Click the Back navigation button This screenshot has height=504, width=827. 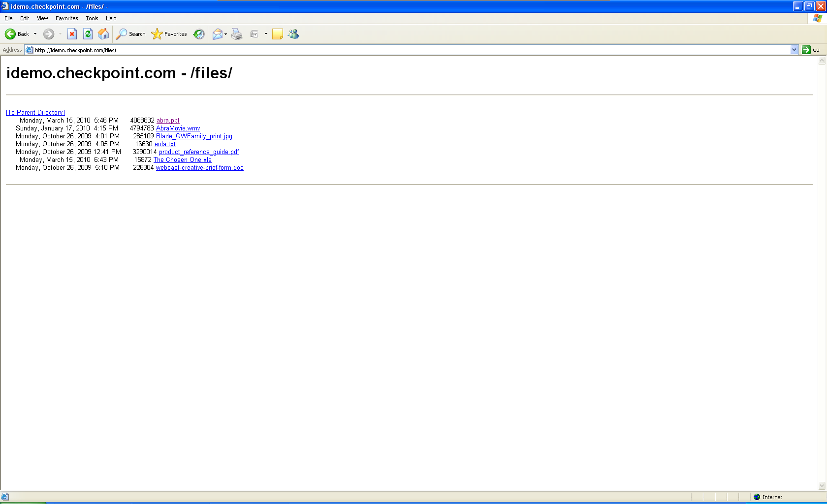[x=17, y=34]
